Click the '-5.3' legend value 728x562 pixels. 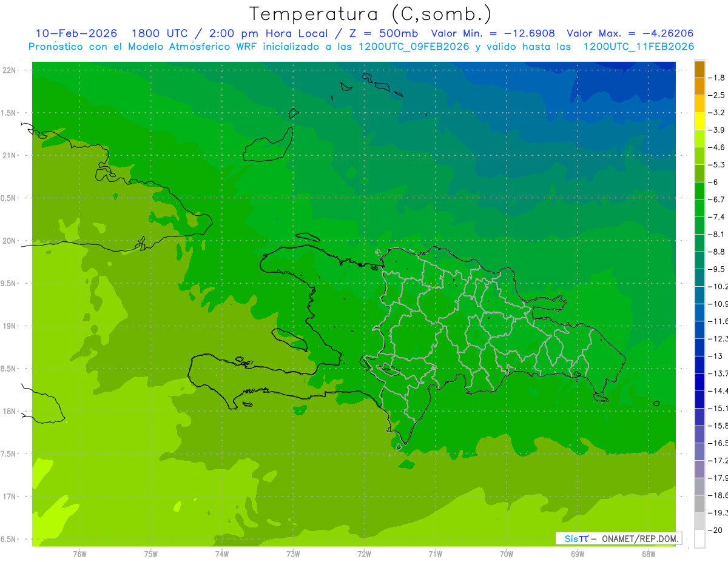pyautogui.click(x=717, y=164)
